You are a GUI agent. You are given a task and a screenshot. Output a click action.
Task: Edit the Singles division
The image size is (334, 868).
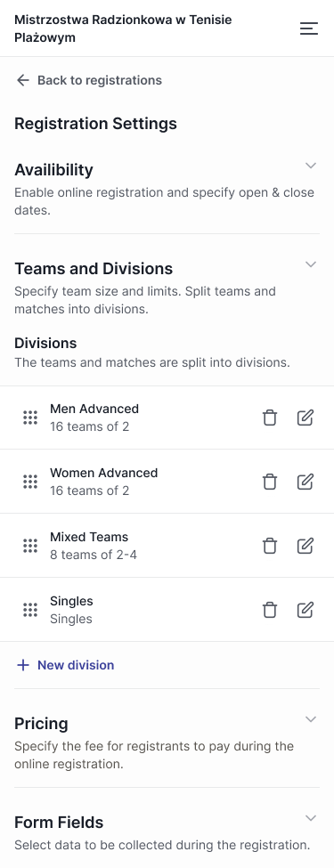(305, 610)
